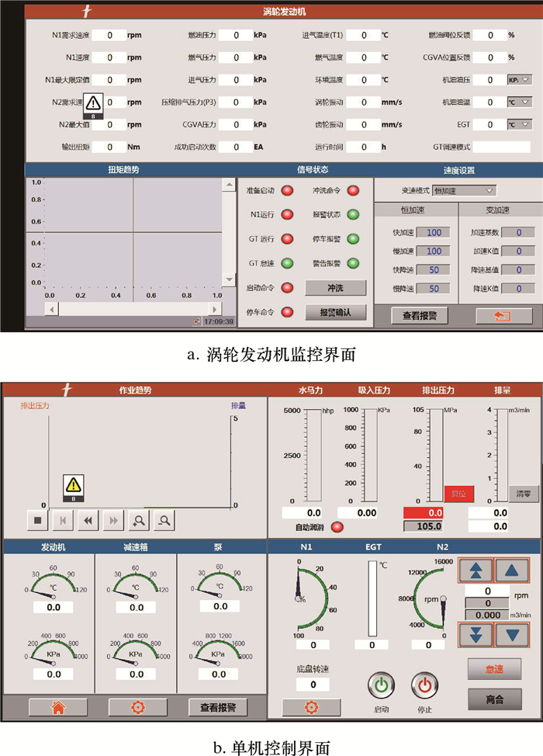Click the 冲洗 button
Screen dimensions: 543x756
pyautogui.click(x=334, y=288)
